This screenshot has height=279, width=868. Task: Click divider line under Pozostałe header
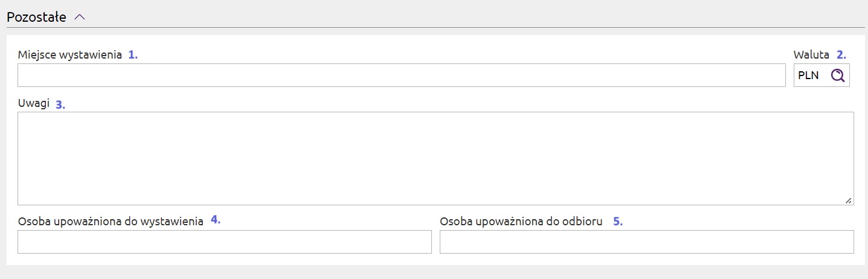[436, 28]
